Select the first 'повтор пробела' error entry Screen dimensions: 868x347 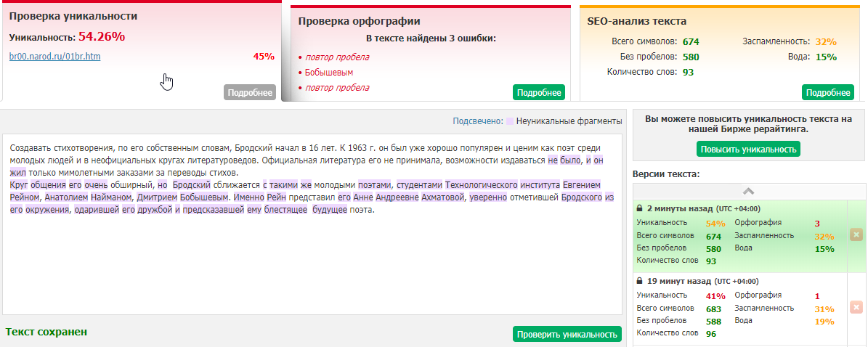tap(337, 57)
